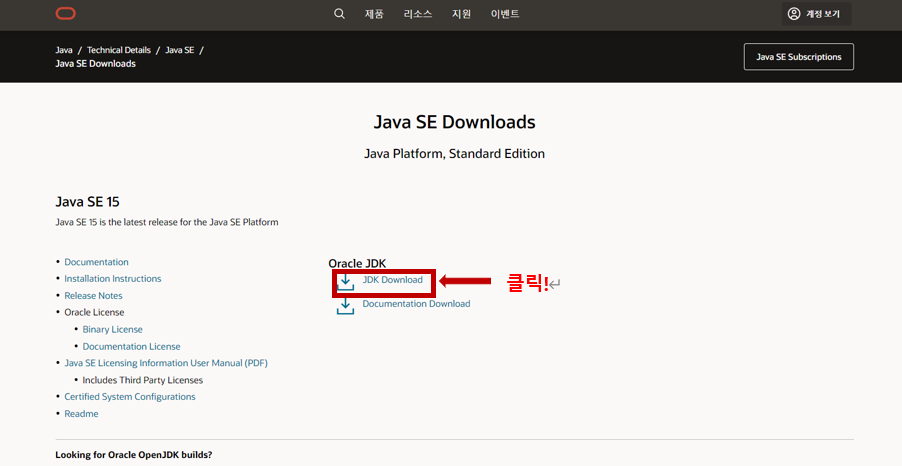Go to Java SE breadcrumb link
The height and width of the screenshot is (466, 902).
(179, 50)
